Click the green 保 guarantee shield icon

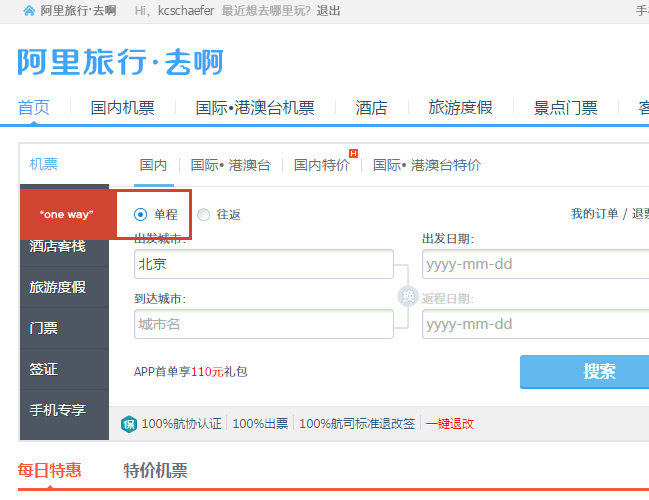click(x=129, y=424)
